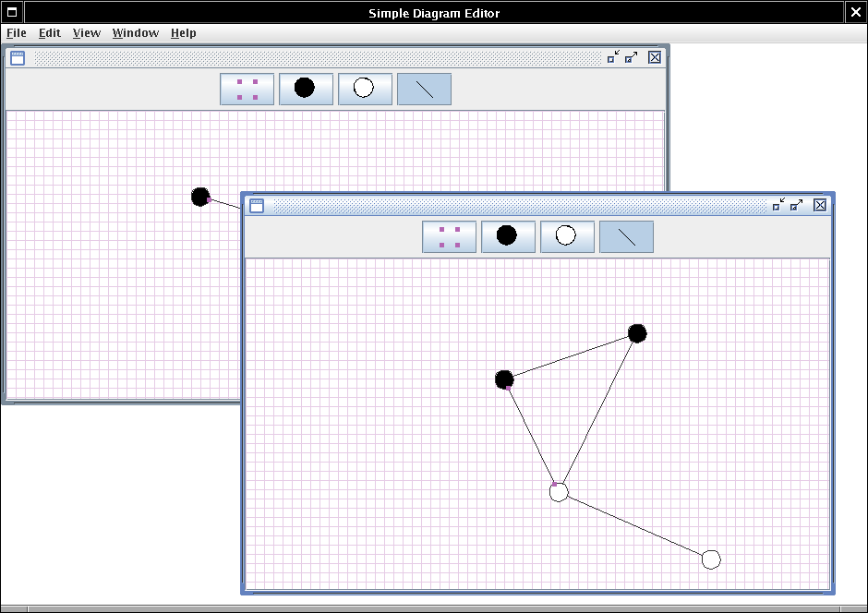Pick hollow circle node tool in front window
This screenshot has width=868, height=613.
567,236
